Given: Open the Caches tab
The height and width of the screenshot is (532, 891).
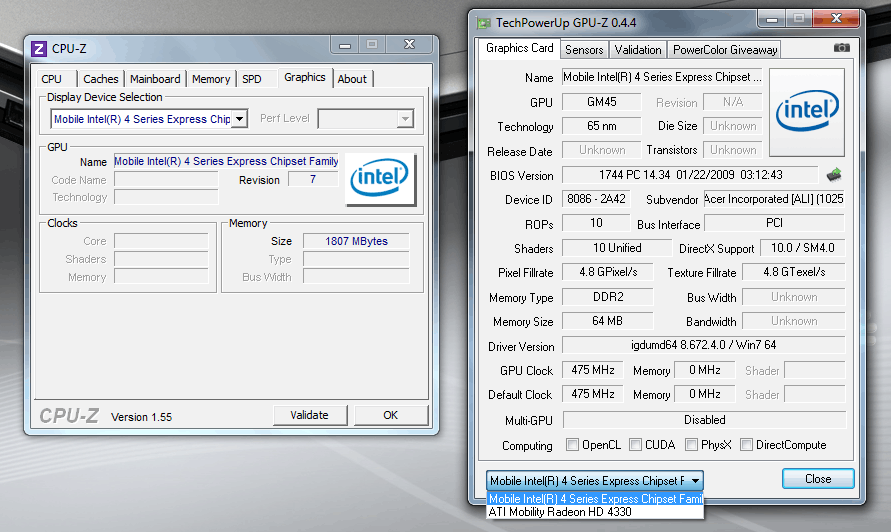Looking at the screenshot, I should pos(101,79).
